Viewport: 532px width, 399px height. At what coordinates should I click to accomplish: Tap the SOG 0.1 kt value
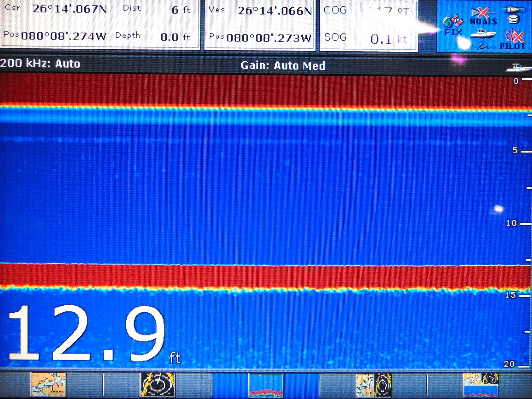coord(389,39)
